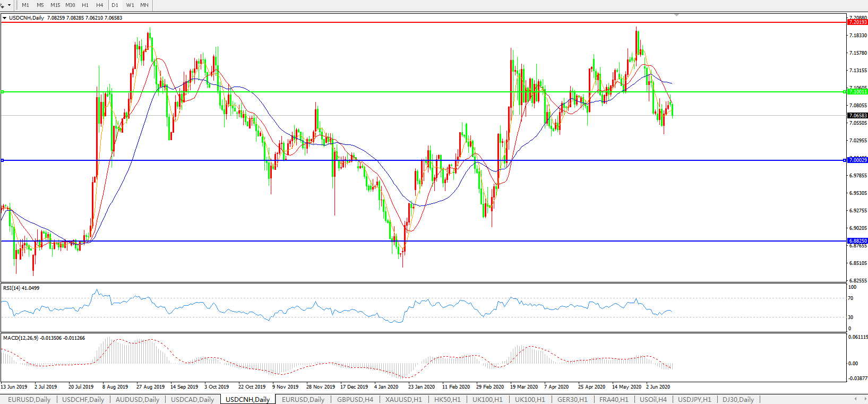Click the gray chart shift triangle marker
The height and width of the screenshot is (404, 868).
pos(676,15)
